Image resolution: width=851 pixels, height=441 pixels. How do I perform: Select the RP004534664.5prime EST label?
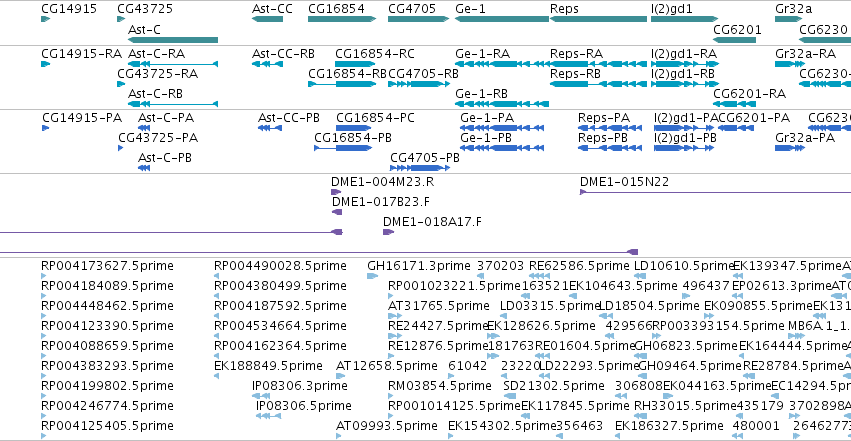coord(280,326)
